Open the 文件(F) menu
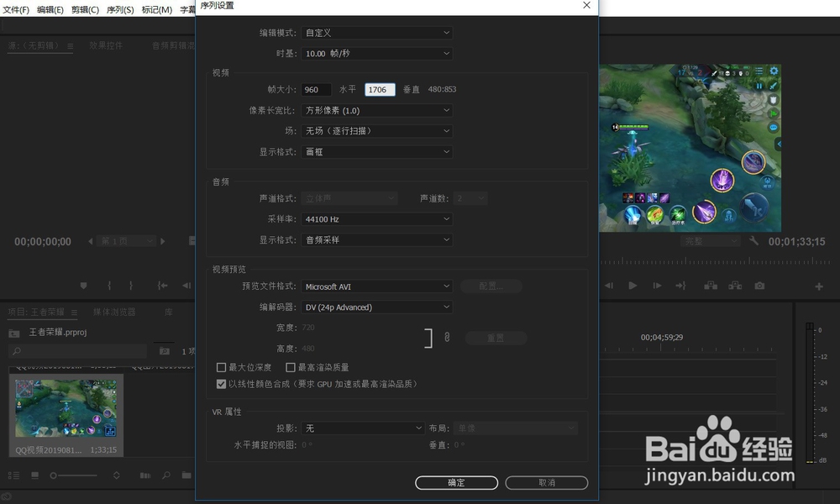This screenshot has width=840, height=504. pyautogui.click(x=16, y=9)
